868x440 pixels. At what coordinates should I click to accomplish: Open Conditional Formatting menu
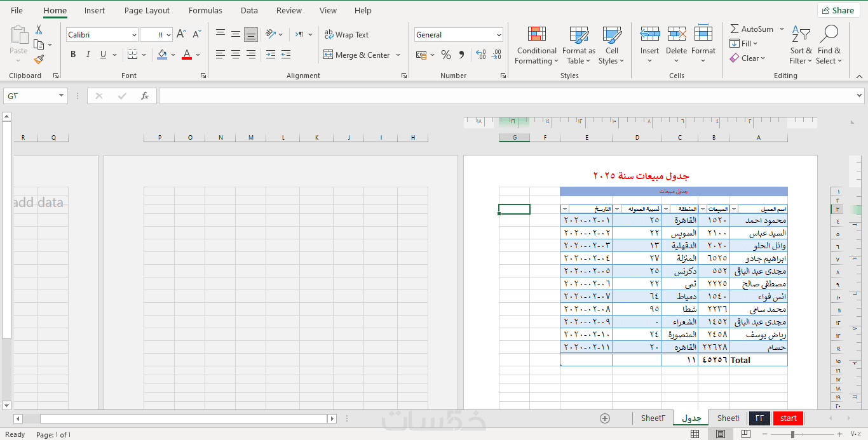[x=537, y=45]
